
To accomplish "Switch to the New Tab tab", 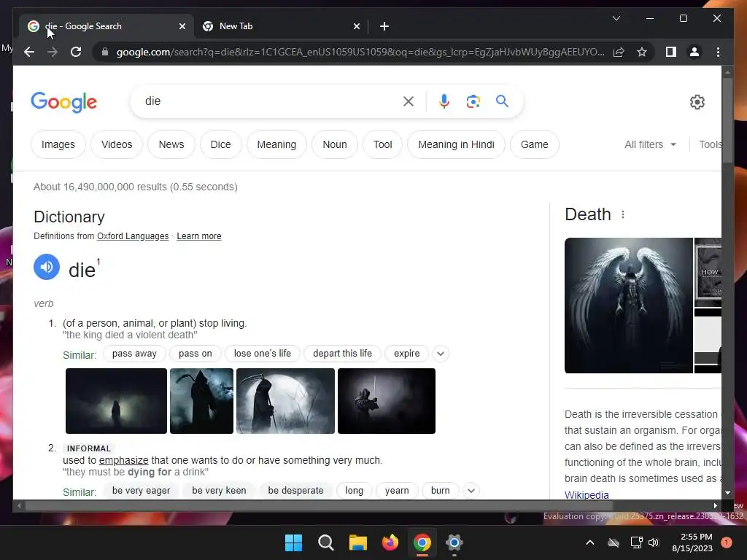I will [281, 26].
